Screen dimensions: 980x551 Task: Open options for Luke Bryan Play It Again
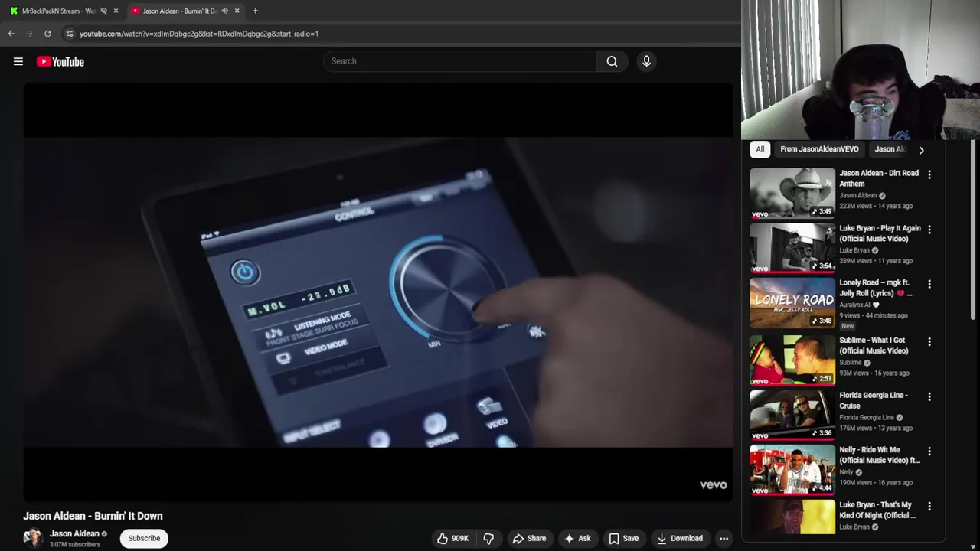click(929, 230)
